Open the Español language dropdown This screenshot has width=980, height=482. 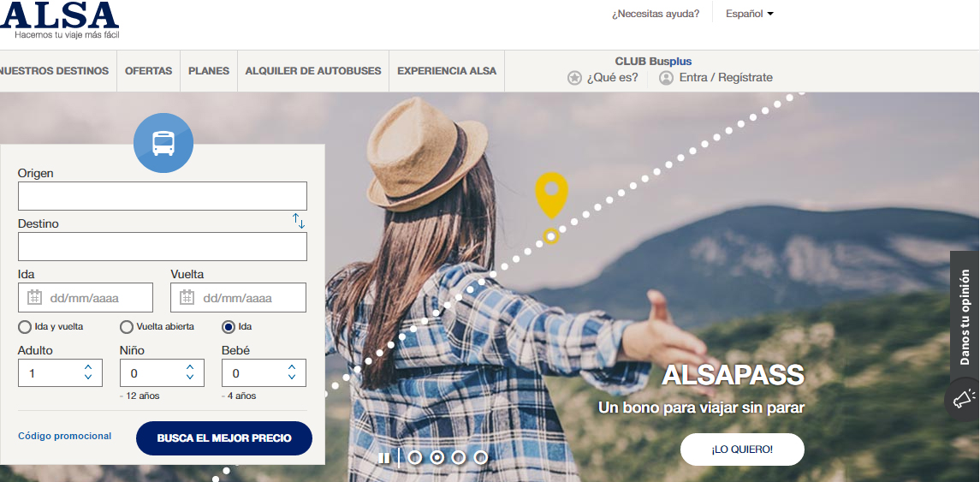pos(750,14)
